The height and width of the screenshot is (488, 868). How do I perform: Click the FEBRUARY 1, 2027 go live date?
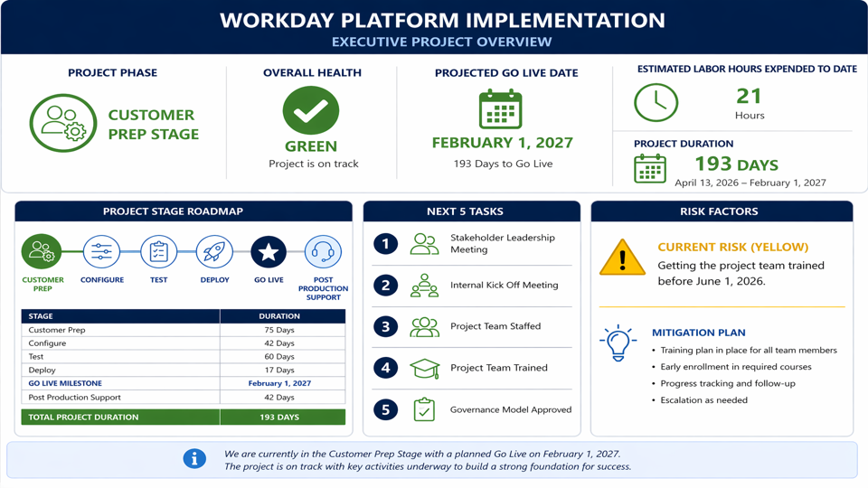click(503, 143)
